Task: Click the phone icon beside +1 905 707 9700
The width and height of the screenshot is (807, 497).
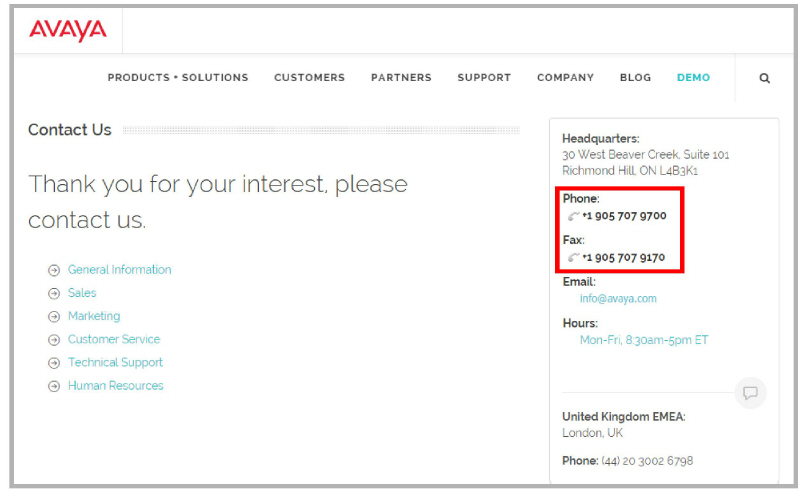Action: point(573,216)
